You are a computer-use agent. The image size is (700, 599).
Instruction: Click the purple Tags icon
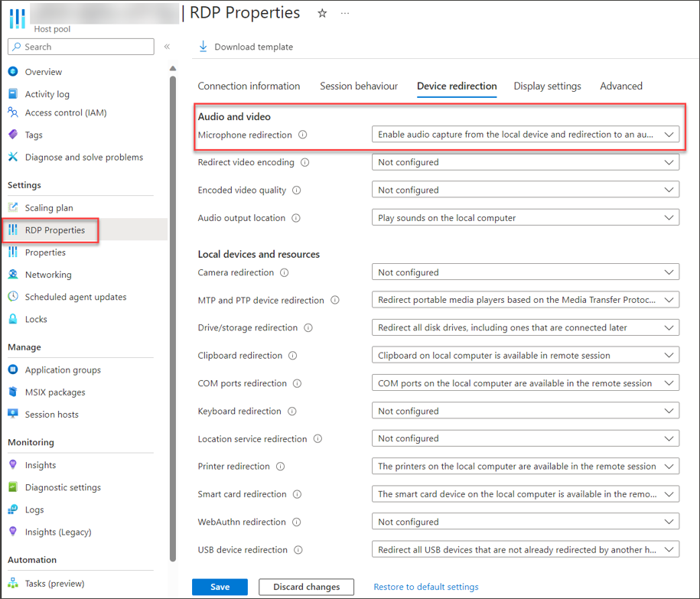click(x=13, y=135)
